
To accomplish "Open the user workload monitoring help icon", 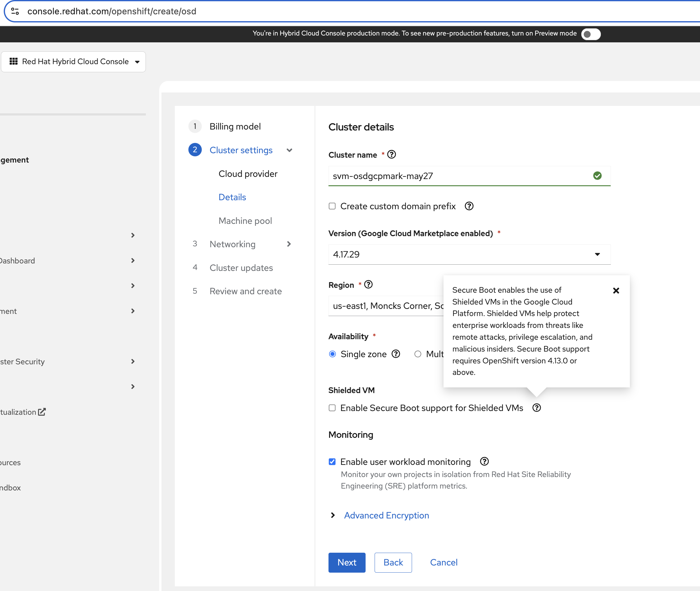I will (484, 461).
